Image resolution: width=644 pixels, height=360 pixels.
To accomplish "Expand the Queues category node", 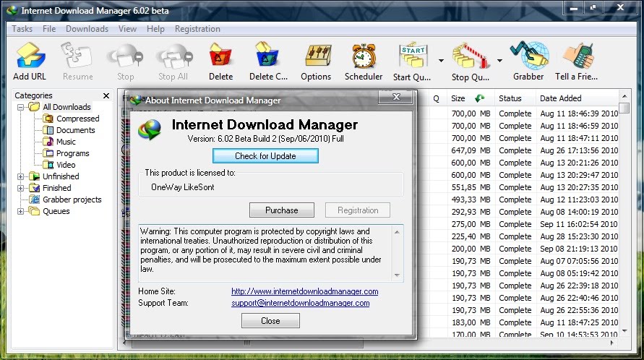I will click(20, 211).
